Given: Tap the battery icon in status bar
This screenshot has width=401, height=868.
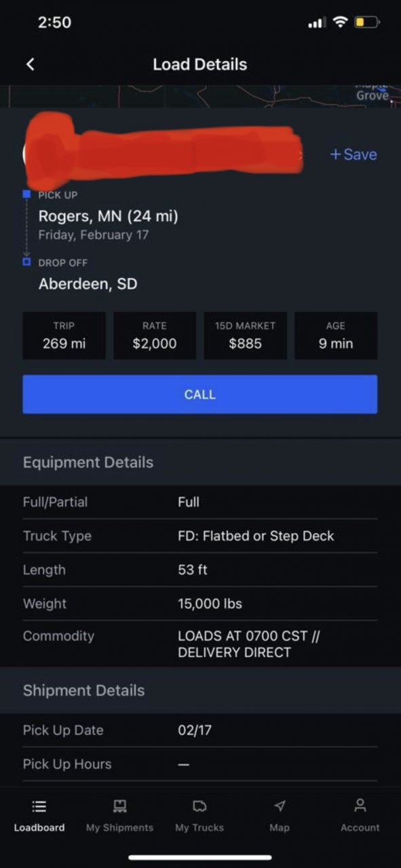Looking at the screenshot, I should (x=366, y=22).
